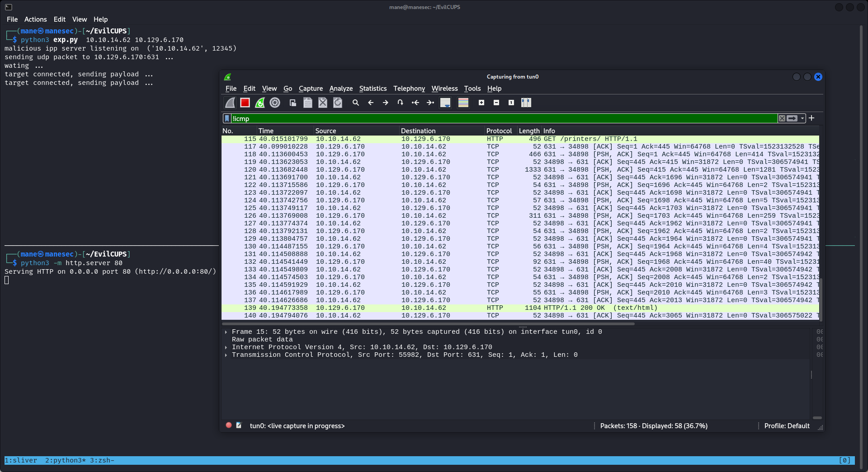868x472 pixels.
Task: Click the find packet magnifier icon
Action: tap(356, 103)
